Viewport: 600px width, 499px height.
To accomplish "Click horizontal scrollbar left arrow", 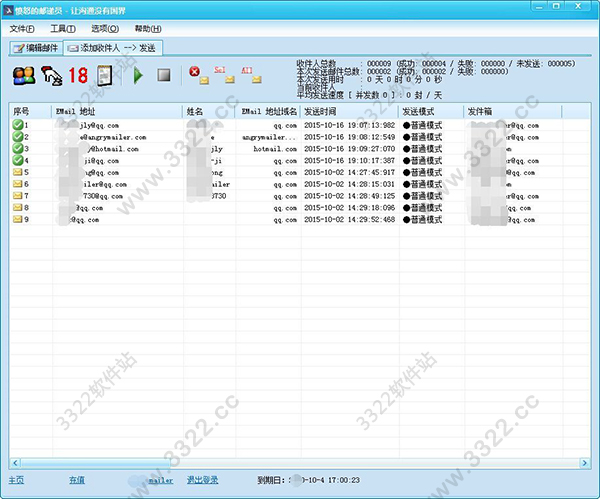I will pos(15,463).
